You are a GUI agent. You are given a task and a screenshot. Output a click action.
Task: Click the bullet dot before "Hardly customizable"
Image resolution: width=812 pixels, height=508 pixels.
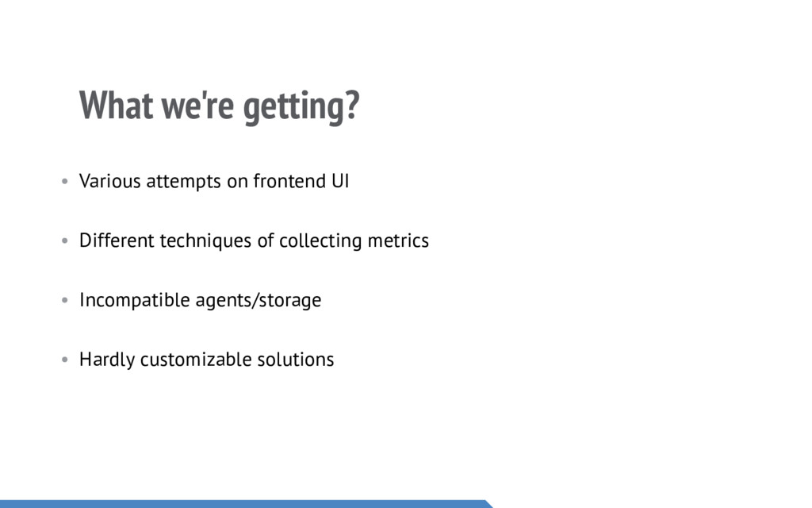tap(65, 360)
